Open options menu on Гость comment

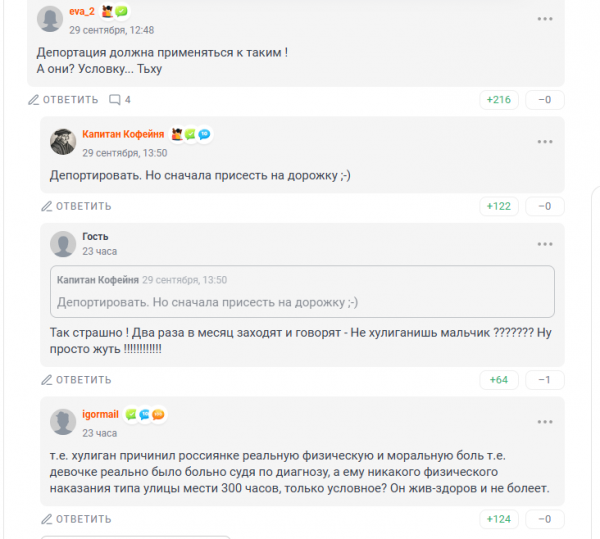(544, 244)
